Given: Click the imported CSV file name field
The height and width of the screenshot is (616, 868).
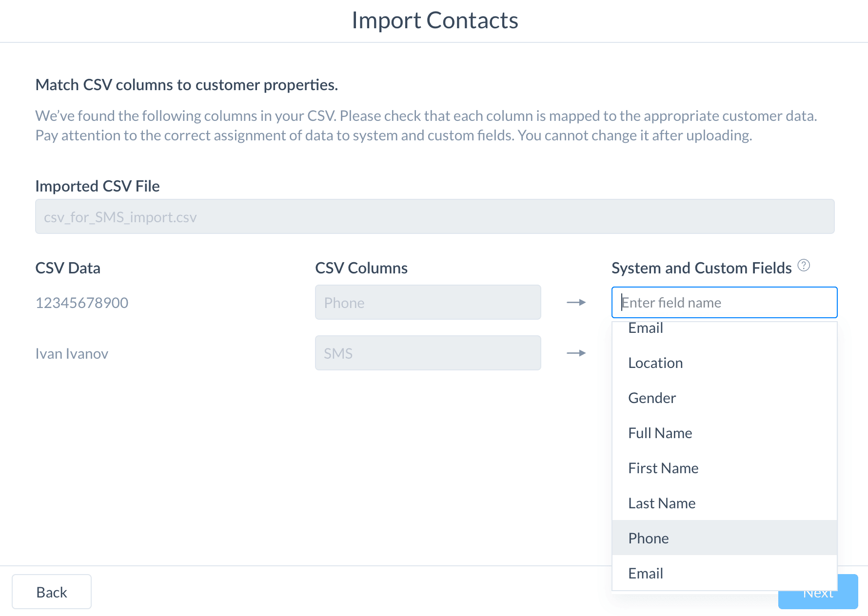Looking at the screenshot, I should click(x=435, y=216).
